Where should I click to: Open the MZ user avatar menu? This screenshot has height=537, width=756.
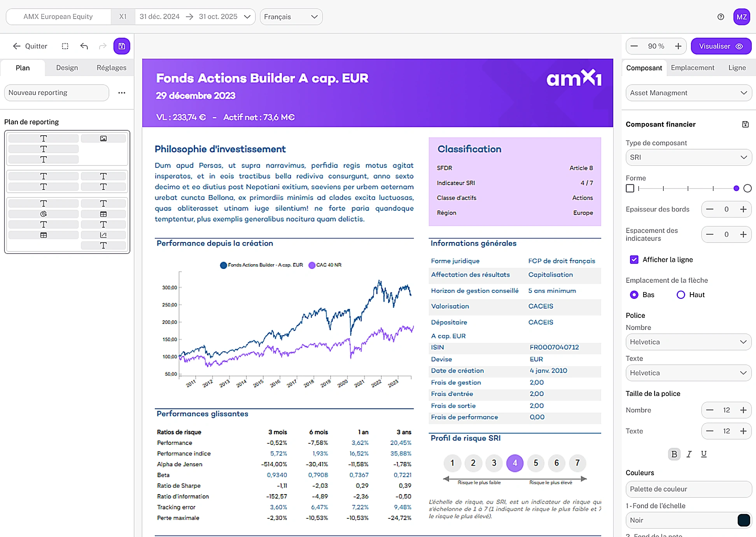[x=742, y=17]
